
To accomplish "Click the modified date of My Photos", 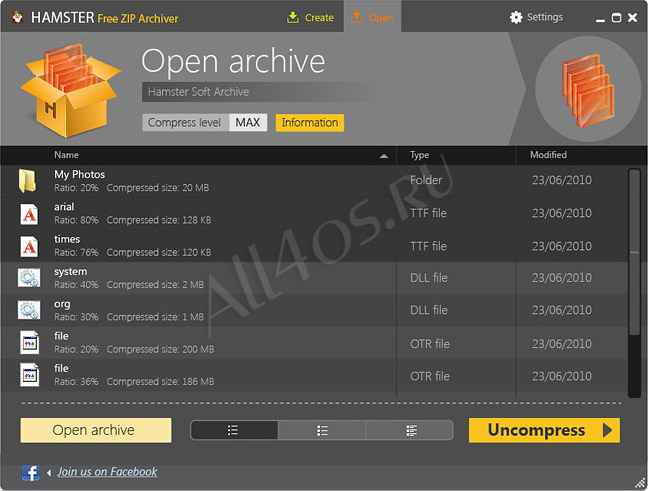I will pyautogui.click(x=562, y=180).
